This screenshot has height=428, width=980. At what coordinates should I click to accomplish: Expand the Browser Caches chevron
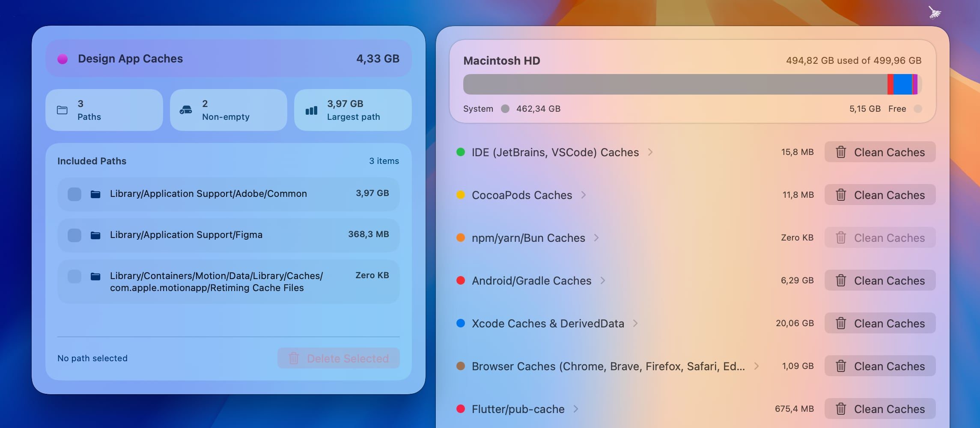click(x=757, y=366)
